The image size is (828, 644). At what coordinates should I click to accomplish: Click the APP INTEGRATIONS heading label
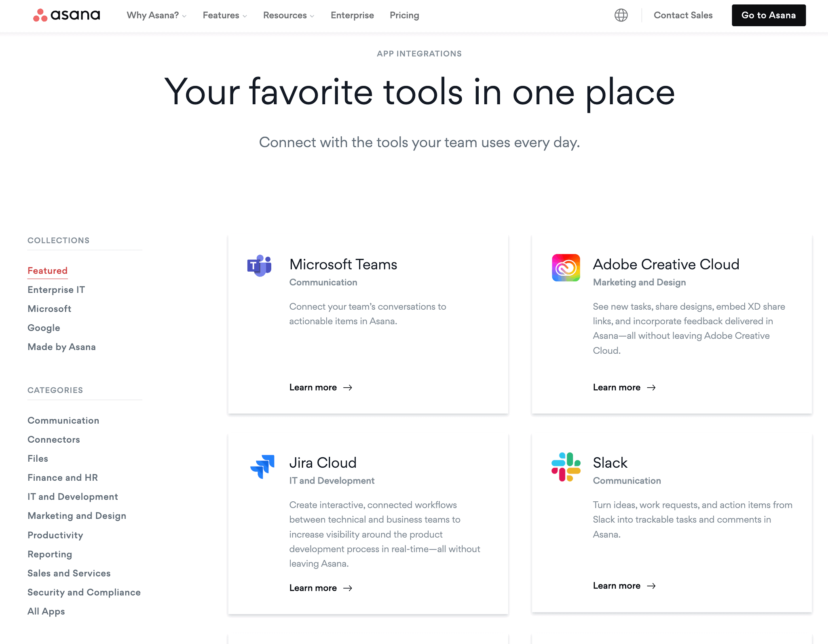coord(419,54)
